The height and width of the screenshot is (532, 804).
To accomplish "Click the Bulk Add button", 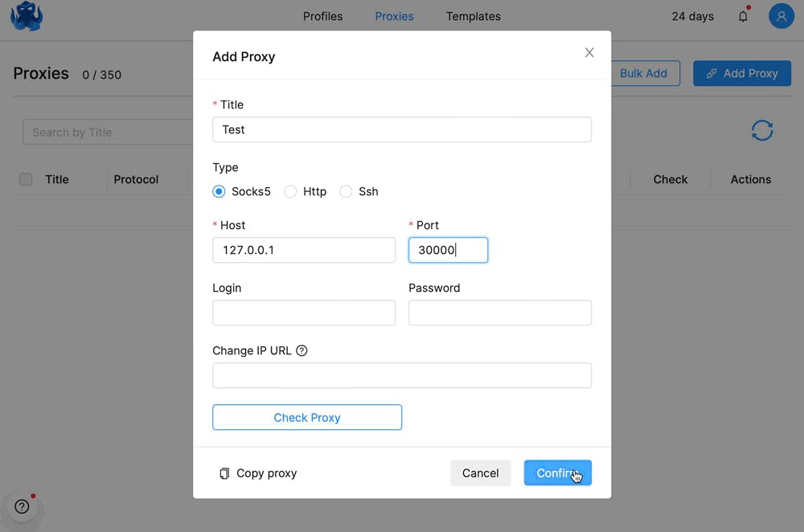I will [645, 73].
